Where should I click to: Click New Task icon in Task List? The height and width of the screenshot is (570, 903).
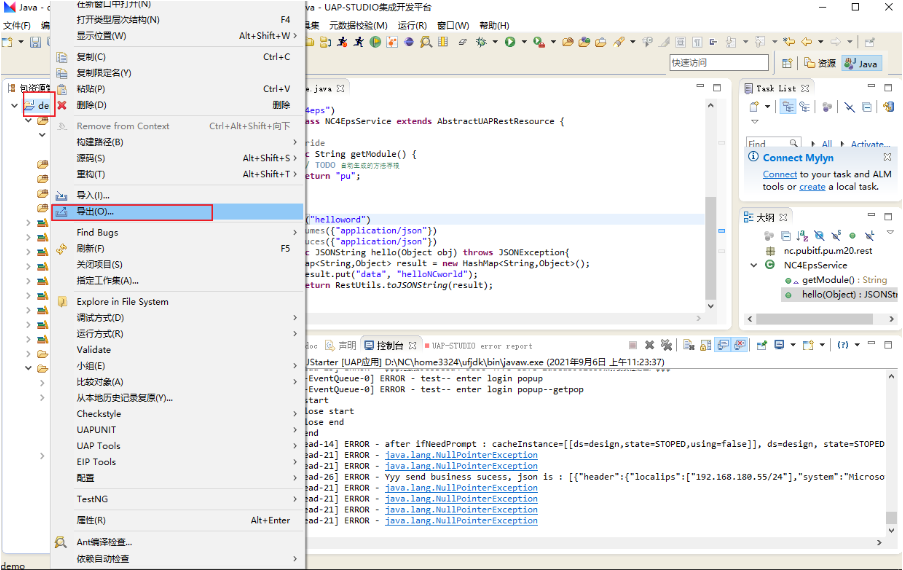[x=754, y=107]
